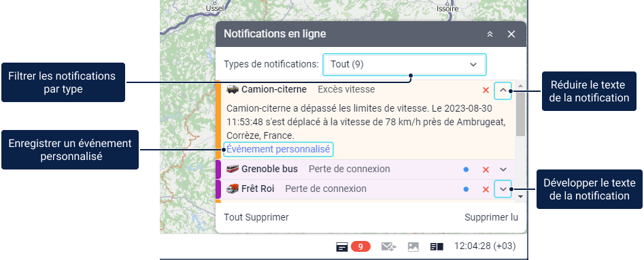
Task: Expand the Grenoble bus notification text
Action: point(503,169)
